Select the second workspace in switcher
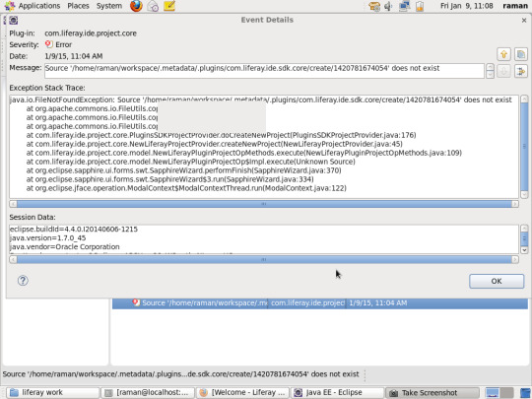 tap(506, 393)
